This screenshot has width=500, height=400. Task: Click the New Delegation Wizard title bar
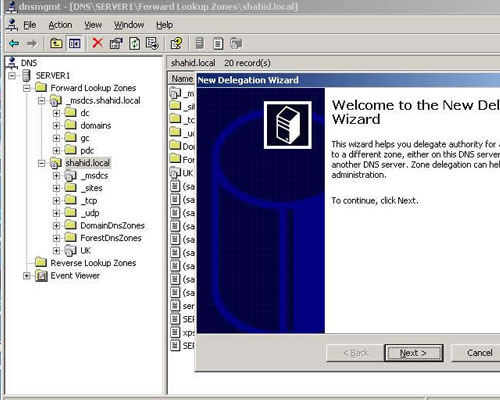[348, 80]
